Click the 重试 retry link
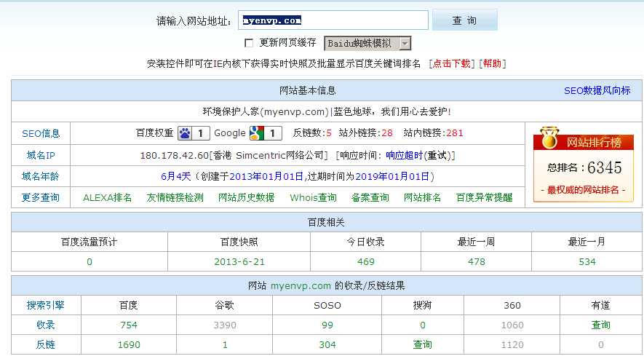This screenshot has height=356, width=644. [437, 155]
